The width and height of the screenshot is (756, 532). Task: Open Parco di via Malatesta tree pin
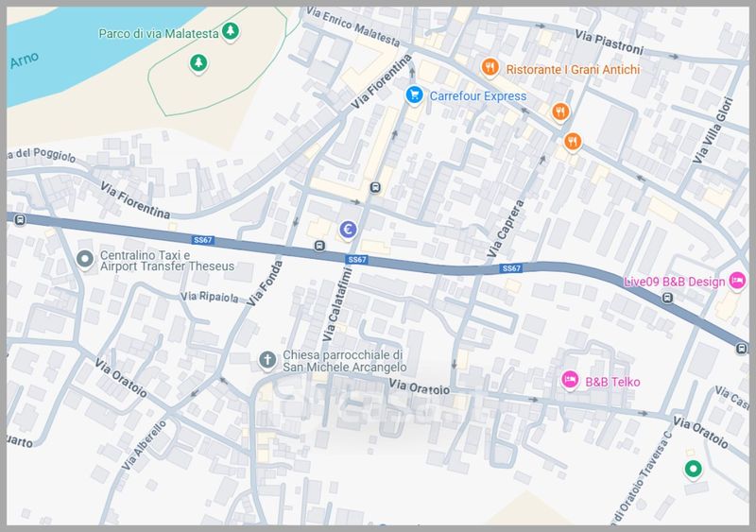point(231,31)
